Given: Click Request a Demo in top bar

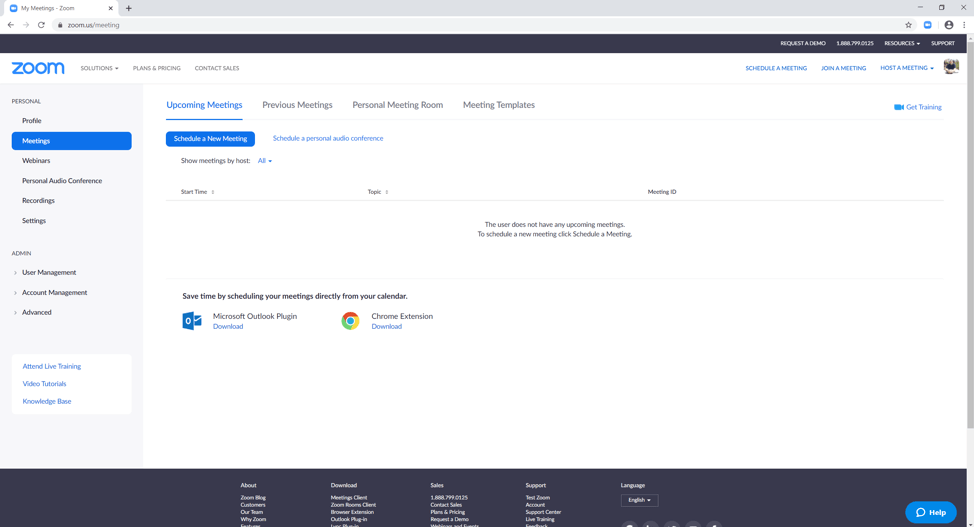Looking at the screenshot, I should point(803,44).
